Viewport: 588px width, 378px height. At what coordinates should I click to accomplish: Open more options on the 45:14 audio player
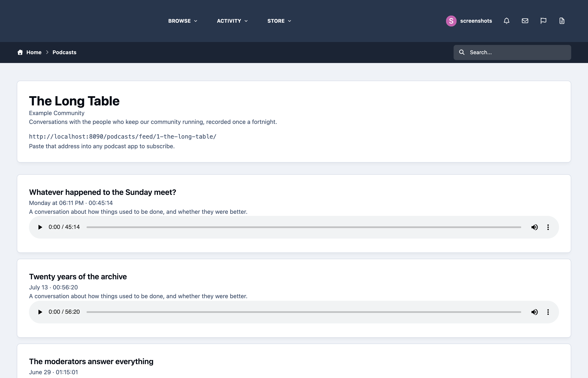(x=548, y=227)
